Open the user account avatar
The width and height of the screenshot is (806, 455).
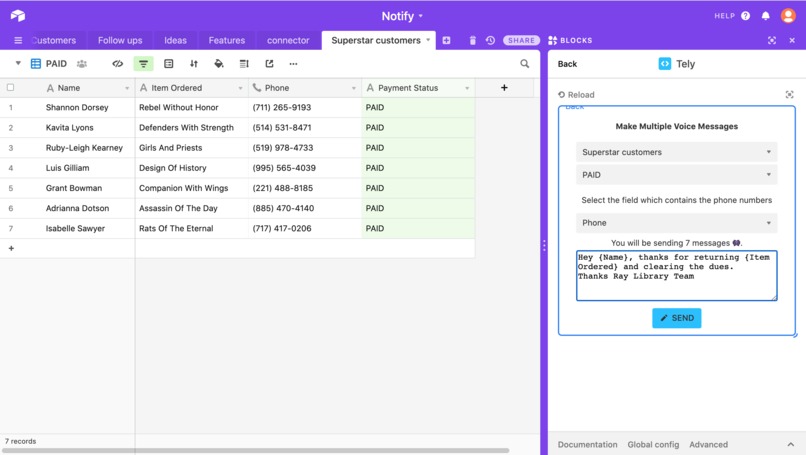(788, 15)
